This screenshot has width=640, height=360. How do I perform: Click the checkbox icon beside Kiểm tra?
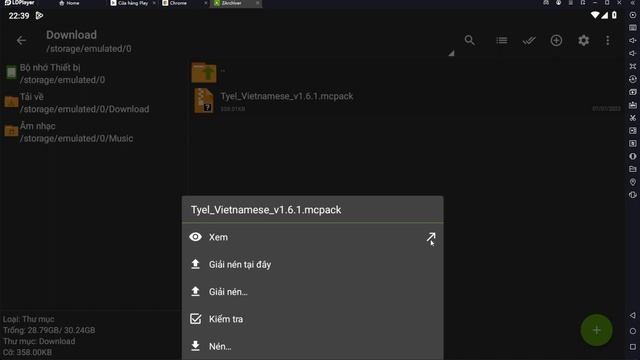pos(196,319)
